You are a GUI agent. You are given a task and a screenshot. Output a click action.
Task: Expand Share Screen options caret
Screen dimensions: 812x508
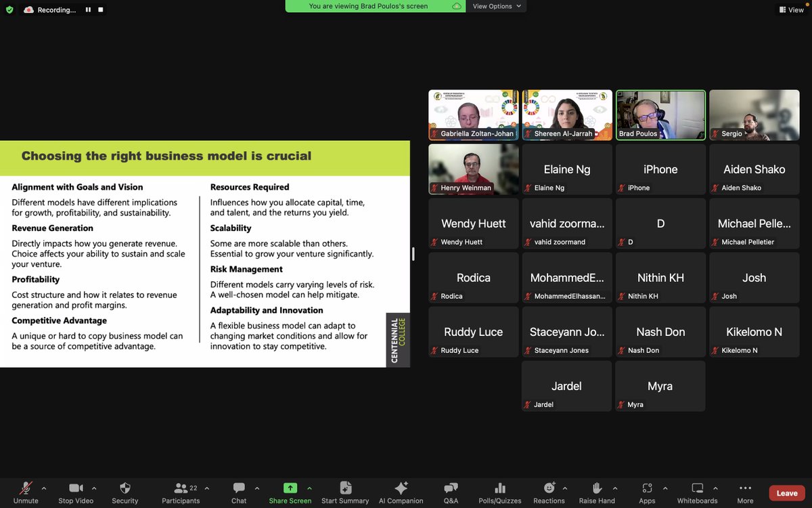(x=309, y=488)
